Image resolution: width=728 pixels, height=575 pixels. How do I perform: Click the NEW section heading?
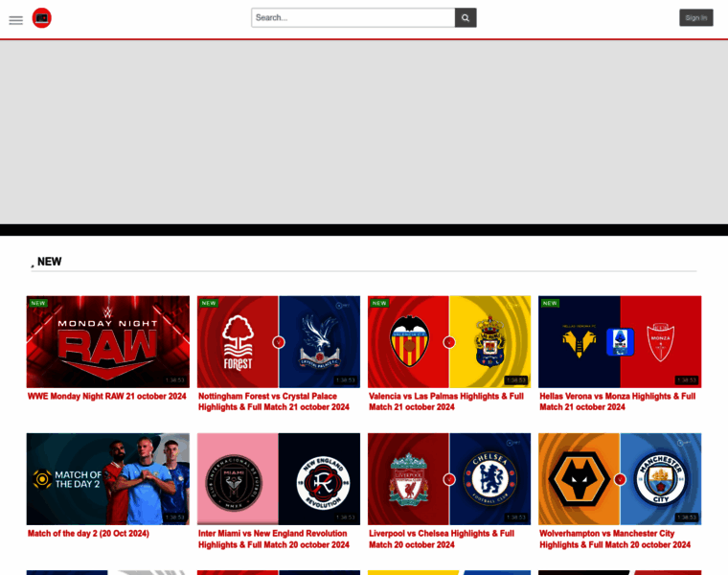49,262
